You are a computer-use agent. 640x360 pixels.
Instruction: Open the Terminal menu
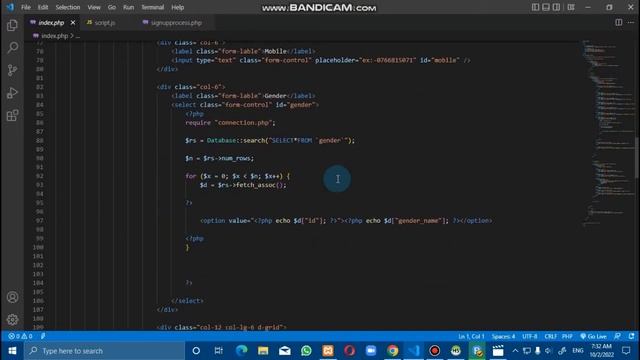click(153, 7)
